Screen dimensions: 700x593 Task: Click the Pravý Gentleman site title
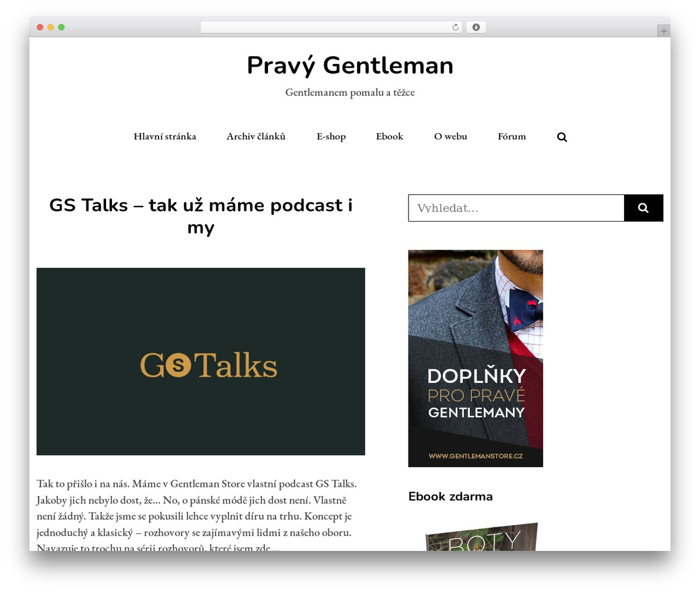coord(350,66)
